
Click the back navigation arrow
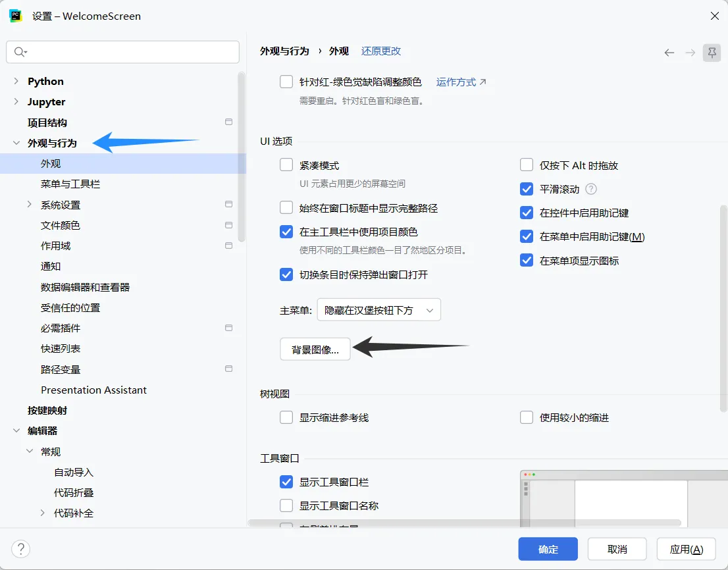(x=669, y=53)
